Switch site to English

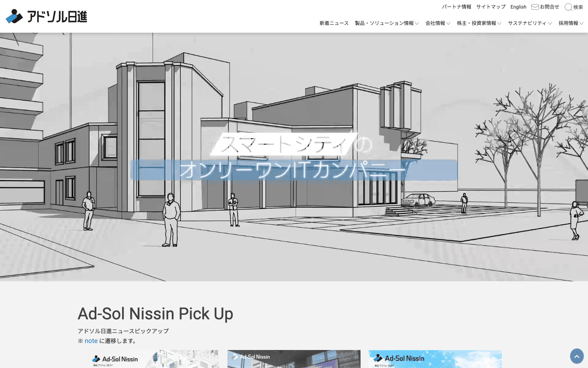coord(518,7)
